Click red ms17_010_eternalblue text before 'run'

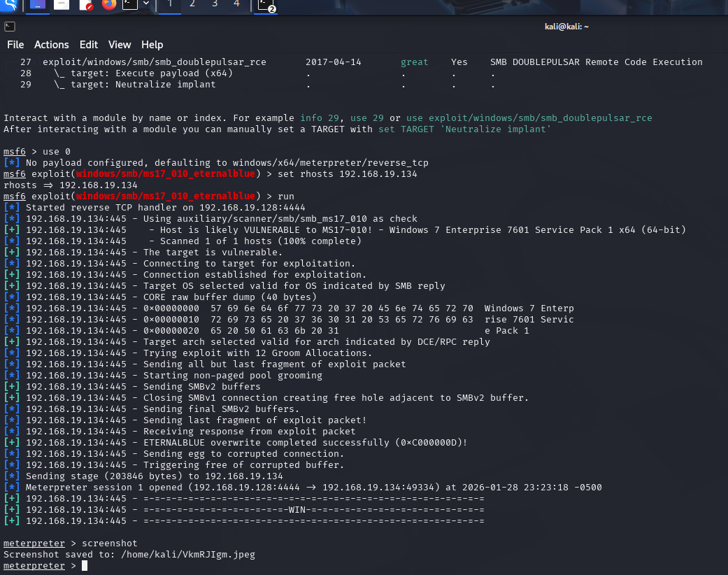coord(166,196)
